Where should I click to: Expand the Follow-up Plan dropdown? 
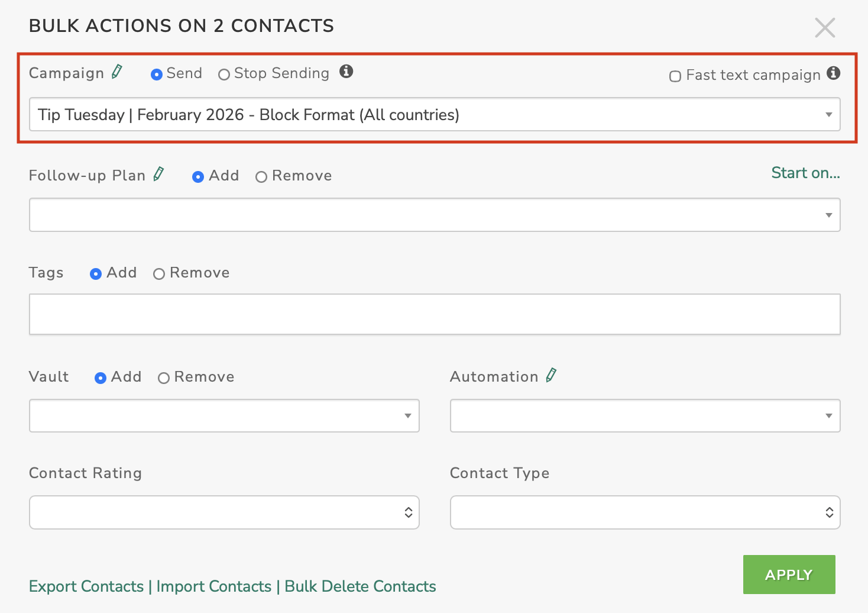pos(434,215)
